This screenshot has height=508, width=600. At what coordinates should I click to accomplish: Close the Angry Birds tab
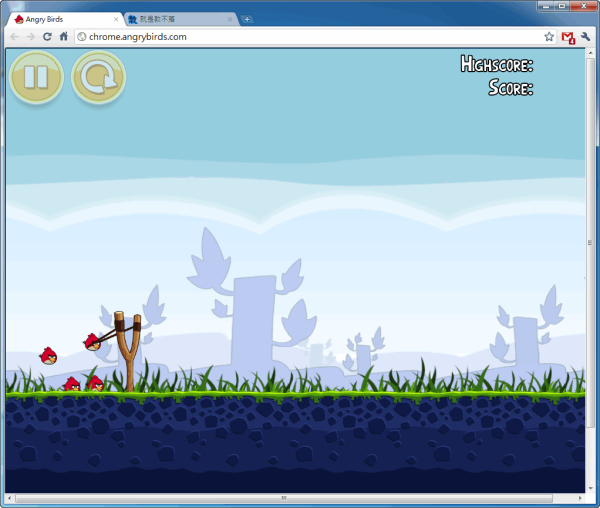(116, 19)
